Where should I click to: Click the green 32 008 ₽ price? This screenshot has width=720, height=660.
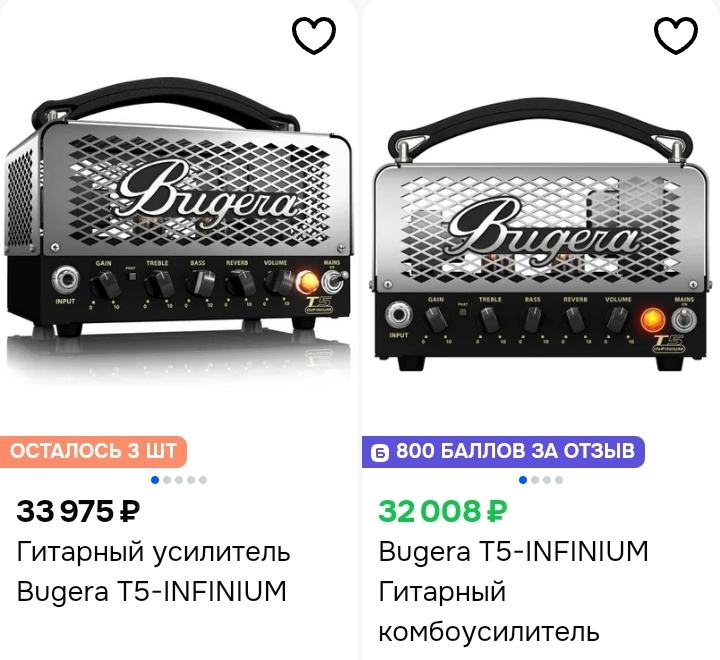coord(443,511)
